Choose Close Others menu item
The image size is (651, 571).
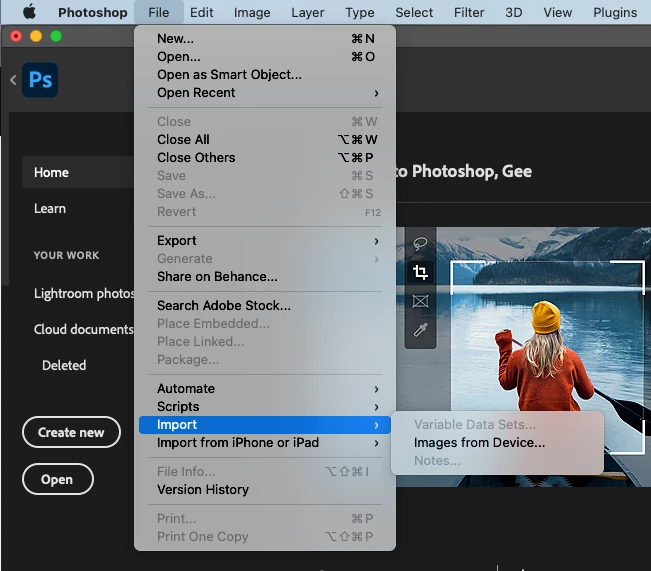(x=265, y=158)
